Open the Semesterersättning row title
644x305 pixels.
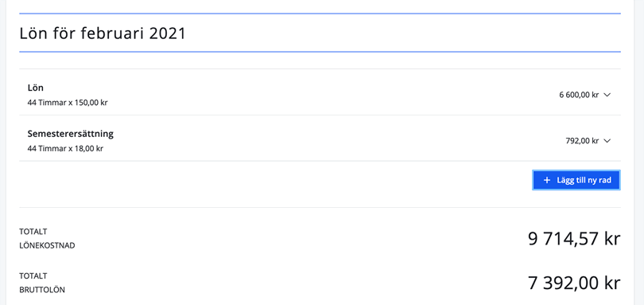71,134
